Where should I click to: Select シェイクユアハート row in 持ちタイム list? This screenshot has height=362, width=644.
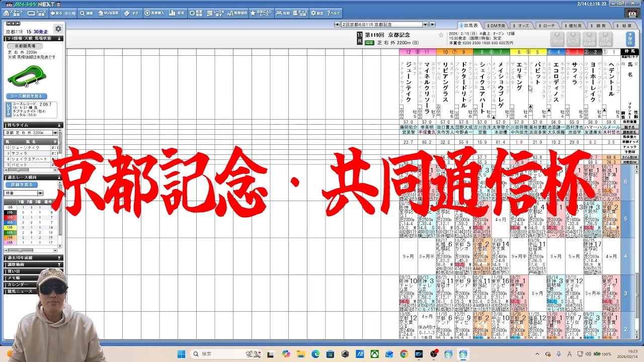point(31,159)
